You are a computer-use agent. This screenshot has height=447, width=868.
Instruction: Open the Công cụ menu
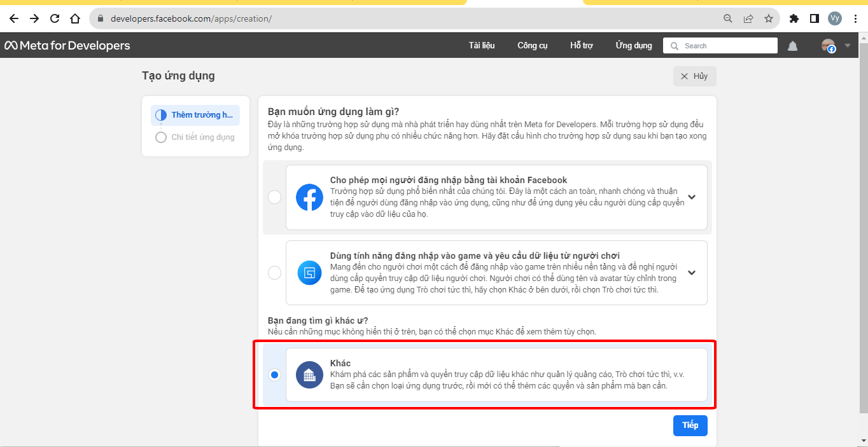coord(532,46)
